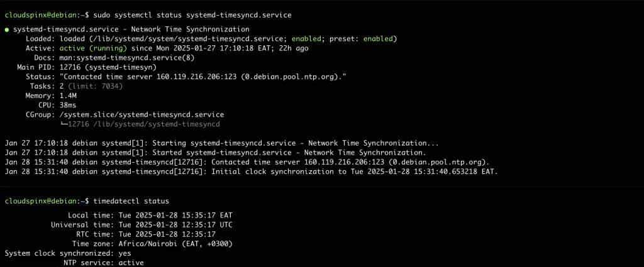Click the Tasks limit 7034 text
Image resolution: width=644 pixels, height=267 pixels.
(96, 86)
